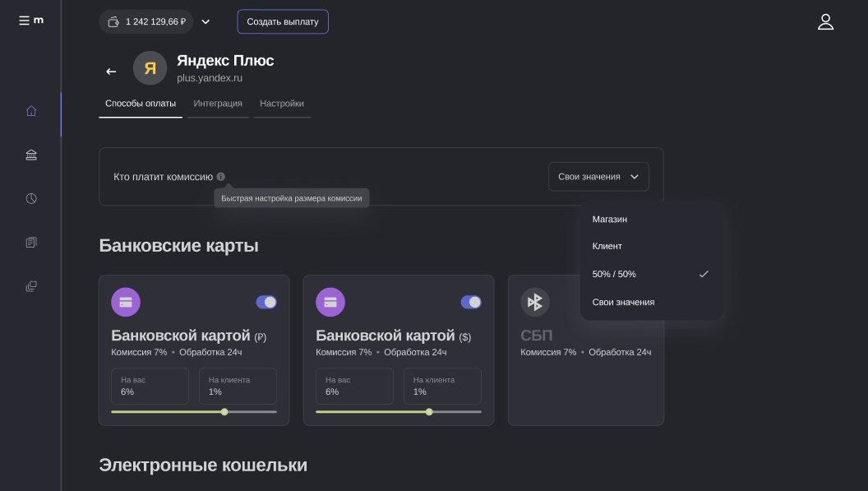Click the "Создать выплату" button
The image size is (868, 491).
[283, 21]
